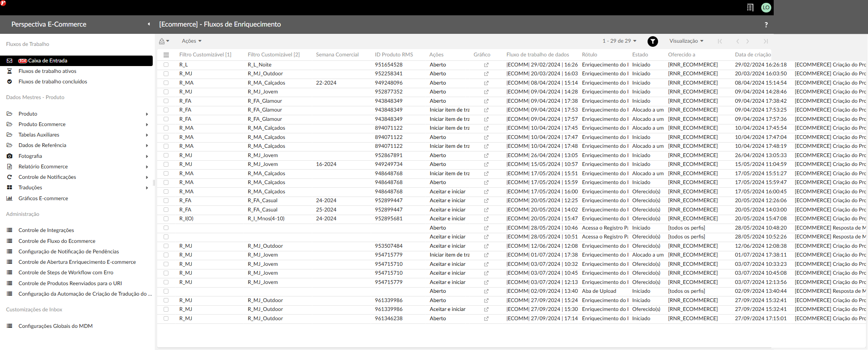
Task: Open Controle de Integrações link
Action: 46,230
